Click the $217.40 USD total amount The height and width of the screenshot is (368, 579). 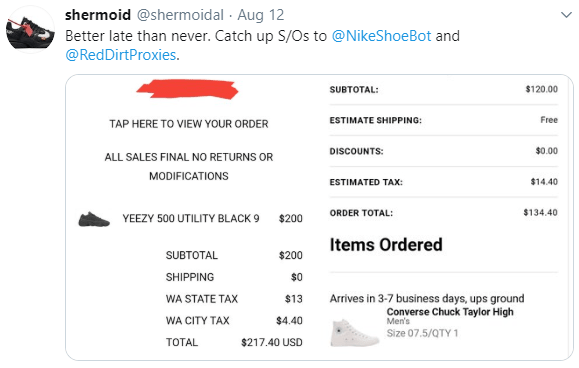pyautogui.click(x=272, y=343)
